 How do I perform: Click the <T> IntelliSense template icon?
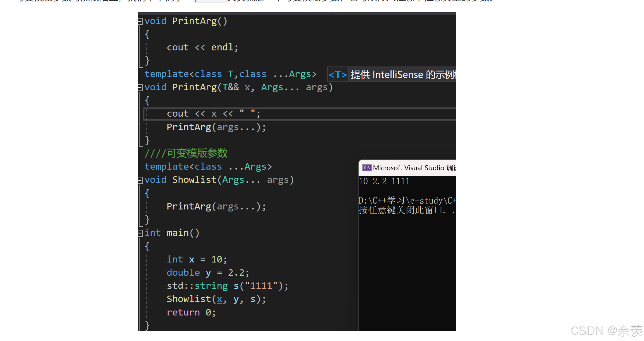coord(338,74)
